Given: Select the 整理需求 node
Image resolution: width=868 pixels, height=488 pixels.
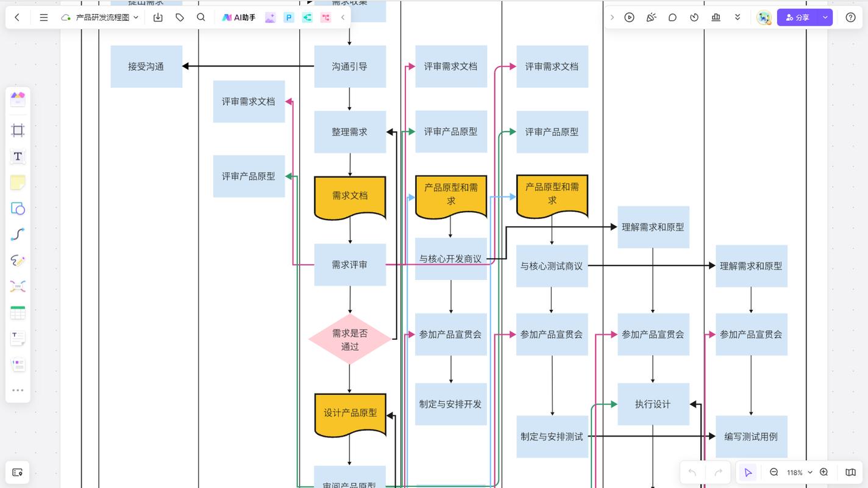Looking at the screenshot, I should (350, 132).
